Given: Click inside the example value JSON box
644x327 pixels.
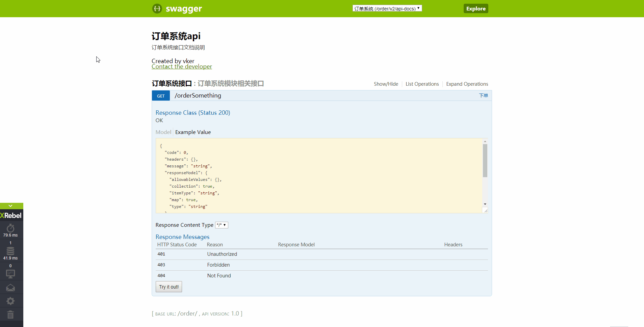Looking at the screenshot, I should tap(319, 176).
